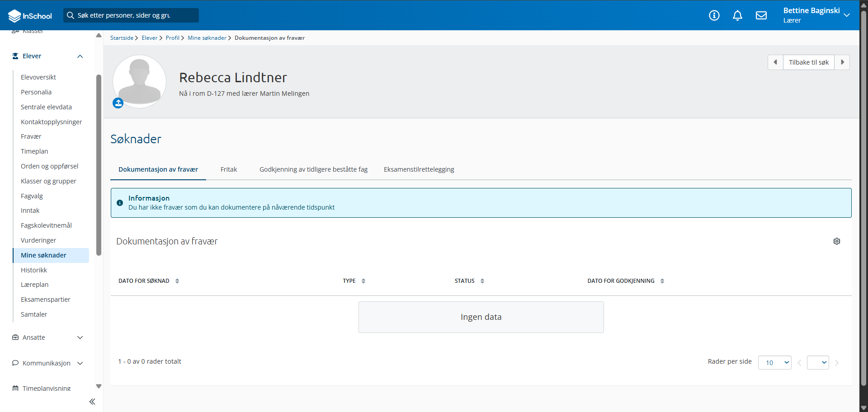This screenshot has width=868, height=412.
Task: Collapse the Elever menu section
Action: (80, 56)
